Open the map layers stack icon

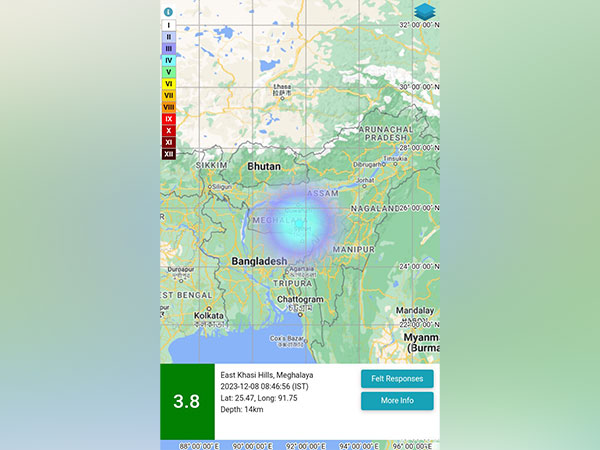(x=426, y=12)
